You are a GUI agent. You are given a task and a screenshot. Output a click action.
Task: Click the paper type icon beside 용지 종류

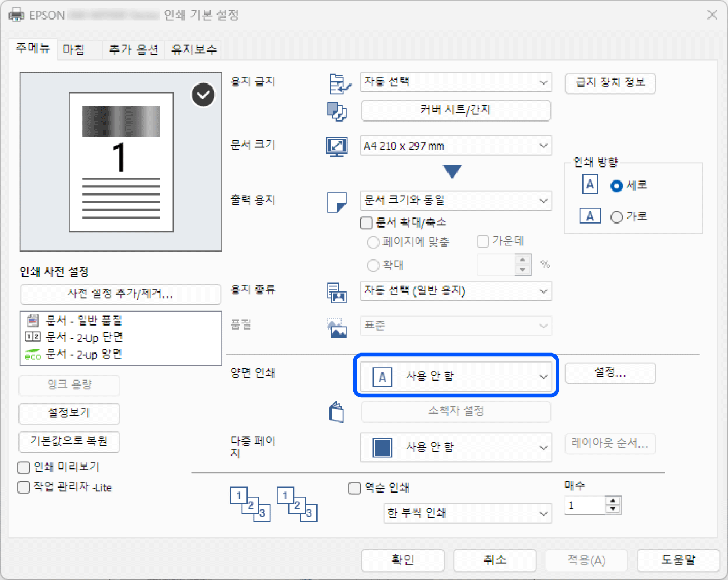[x=337, y=292]
